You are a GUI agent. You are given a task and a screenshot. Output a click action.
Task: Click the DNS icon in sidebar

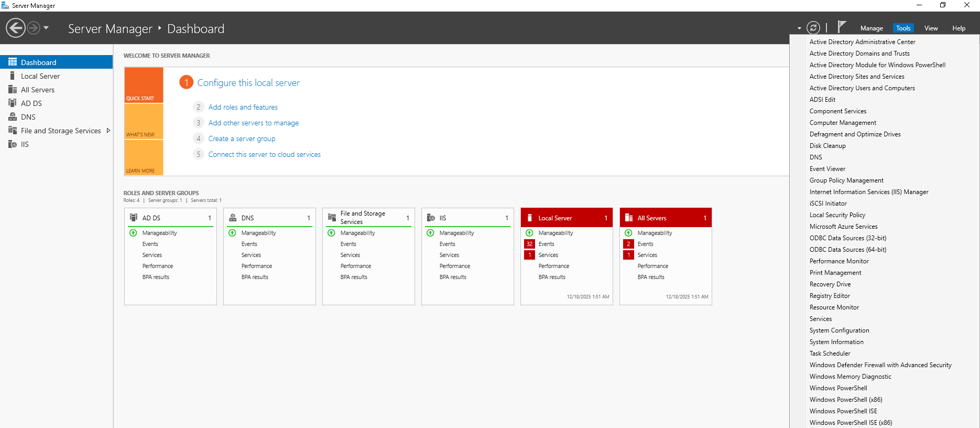13,117
